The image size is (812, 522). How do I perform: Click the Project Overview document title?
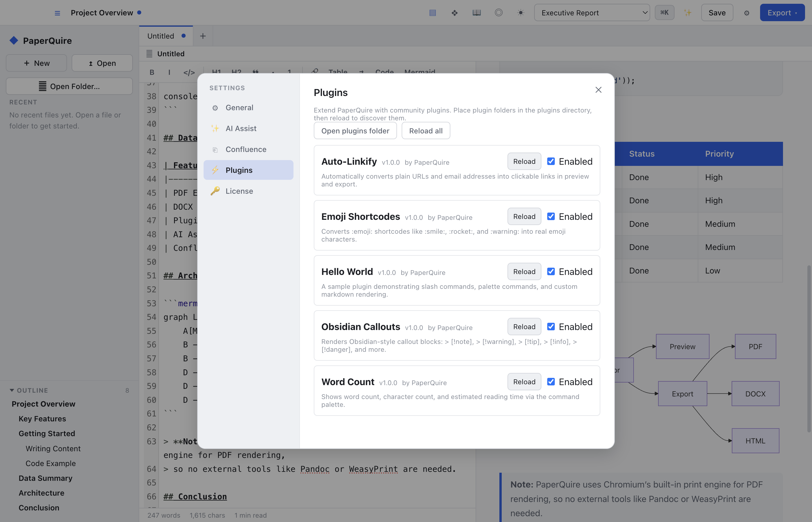click(102, 13)
